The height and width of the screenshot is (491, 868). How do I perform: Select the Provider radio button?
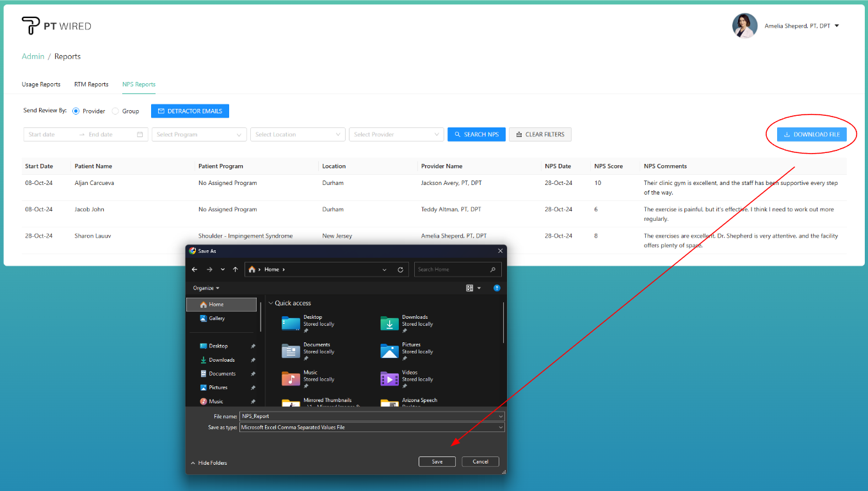tap(76, 111)
